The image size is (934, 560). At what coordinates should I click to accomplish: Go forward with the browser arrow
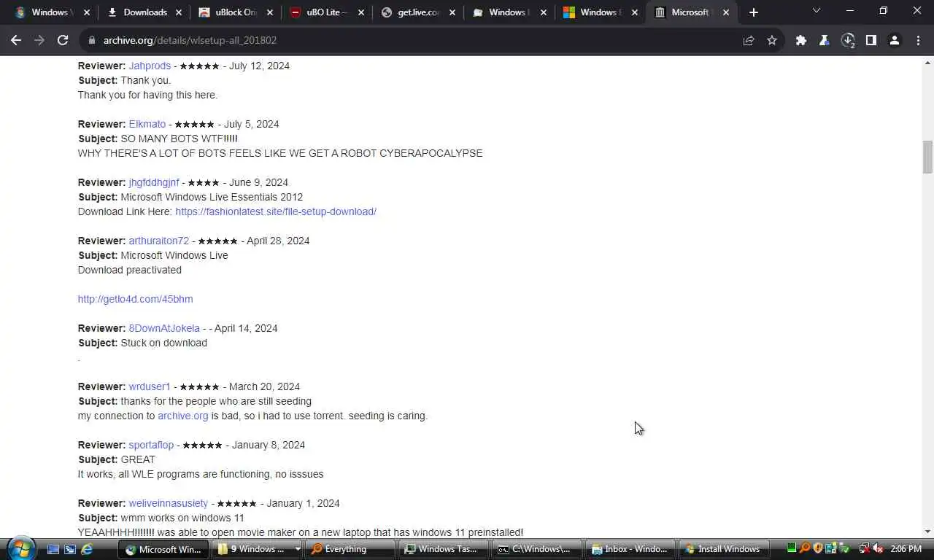[39, 40]
